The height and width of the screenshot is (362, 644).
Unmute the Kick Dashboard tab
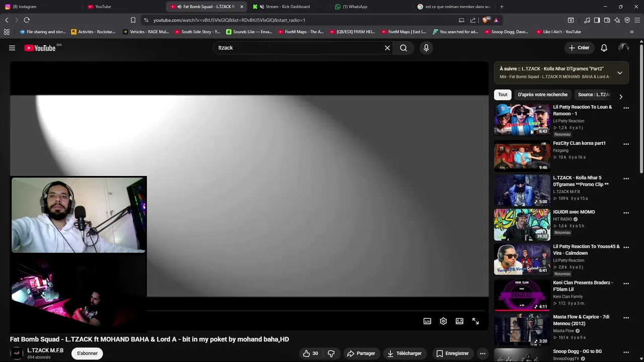pos(262,7)
